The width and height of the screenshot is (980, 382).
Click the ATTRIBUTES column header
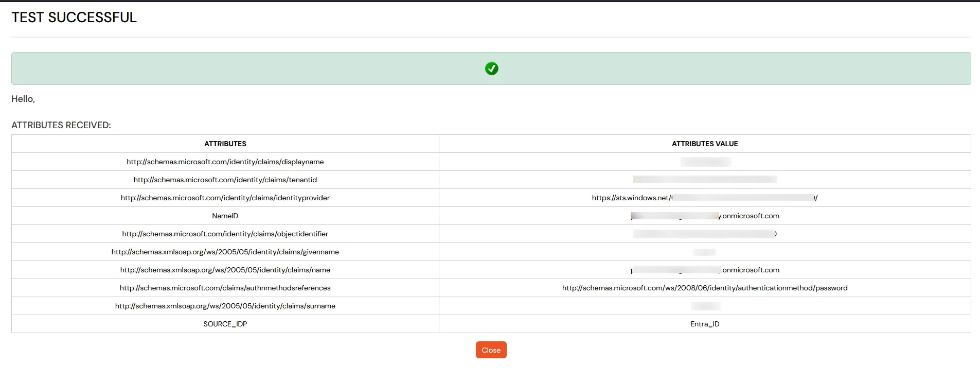click(225, 144)
